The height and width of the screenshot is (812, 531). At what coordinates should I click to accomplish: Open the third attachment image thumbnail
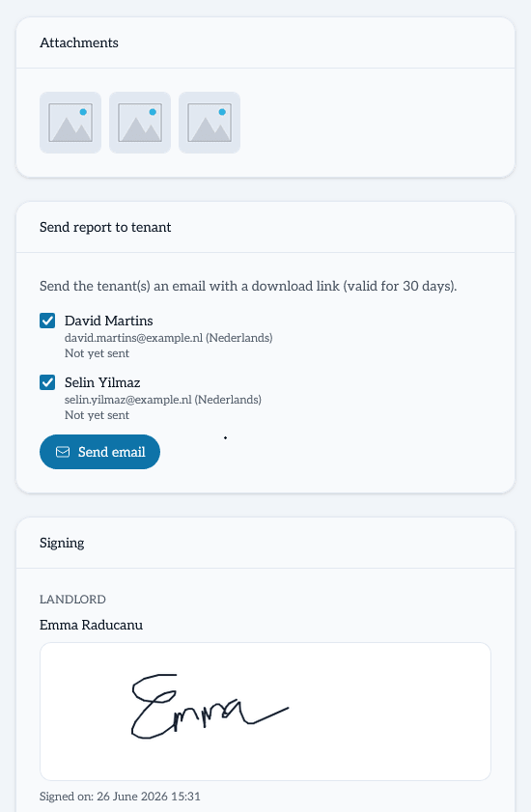coord(210,123)
